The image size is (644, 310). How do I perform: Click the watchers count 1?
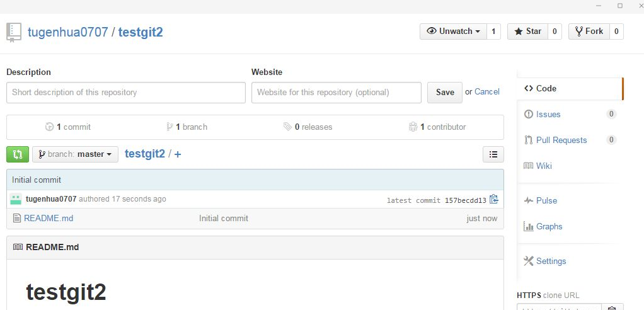click(493, 32)
